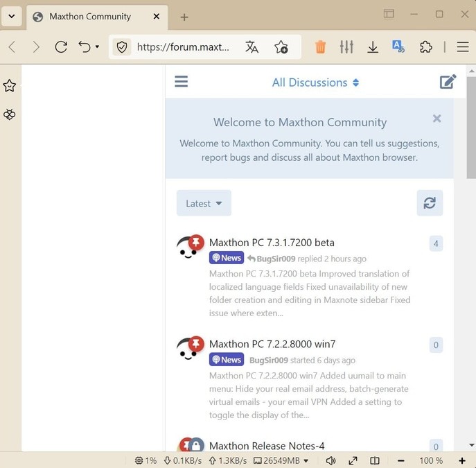Close the Maxthon Community tab
Image resolution: width=476 pixels, height=468 pixels.
(x=157, y=17)
